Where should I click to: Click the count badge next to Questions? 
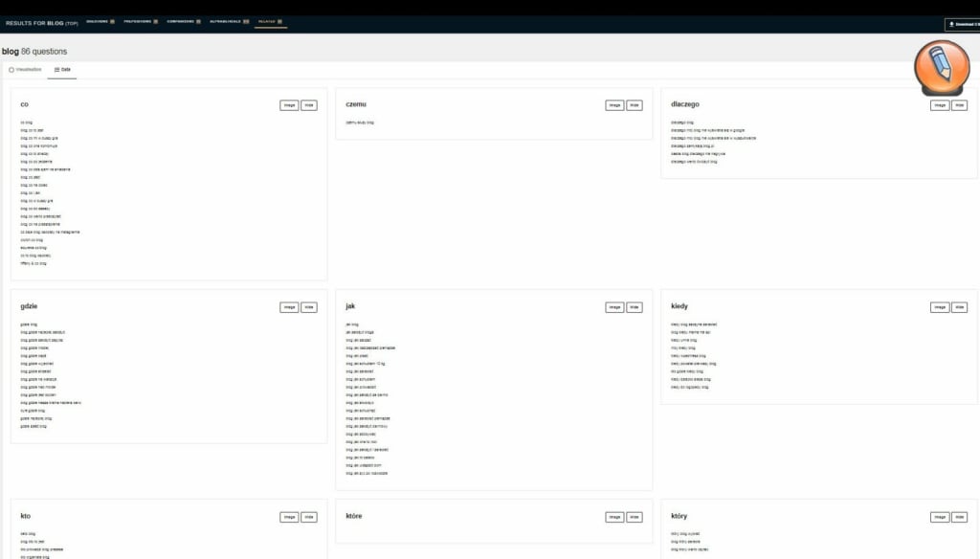112,22
